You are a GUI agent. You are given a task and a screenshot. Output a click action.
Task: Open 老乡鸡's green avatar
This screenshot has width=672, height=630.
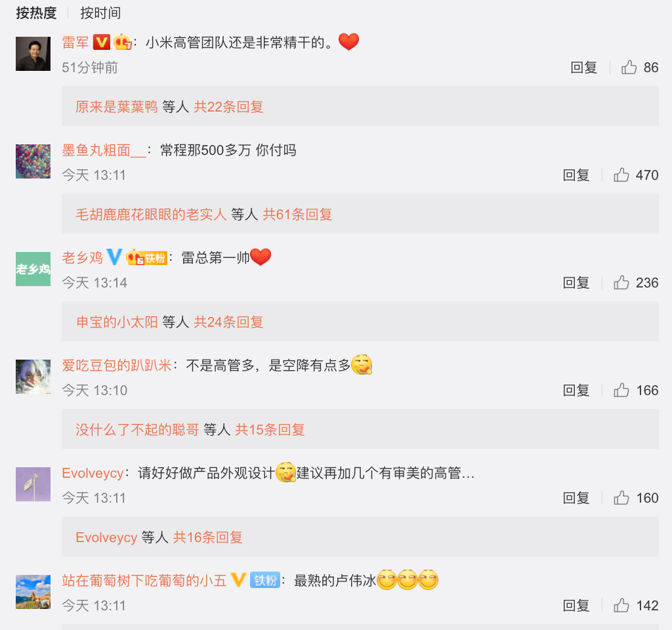(x=33, y=269)
